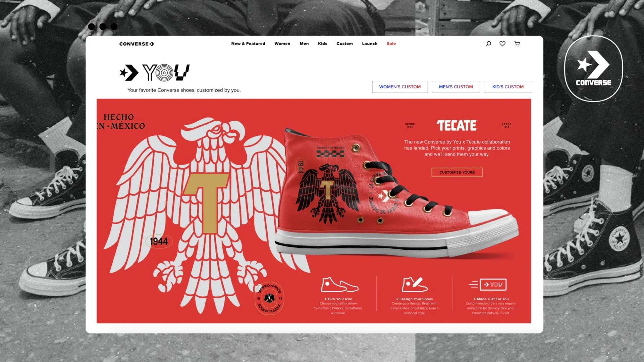Click the Uniendo Amigos circular seal
The height and width of the screenshot is (362, 644).
click(x=269, y=298)
